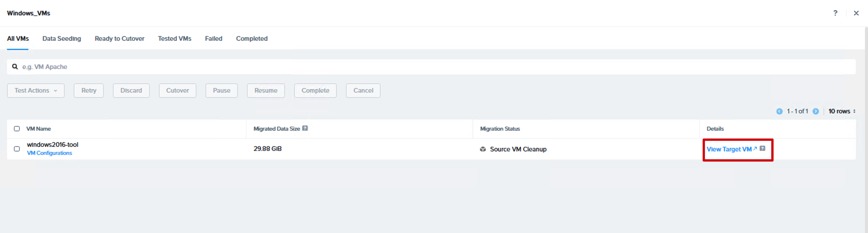The image size is (868, 233).
Task: Click the VM Name column header
Action: pyautogui.click(x=38, y=129)
